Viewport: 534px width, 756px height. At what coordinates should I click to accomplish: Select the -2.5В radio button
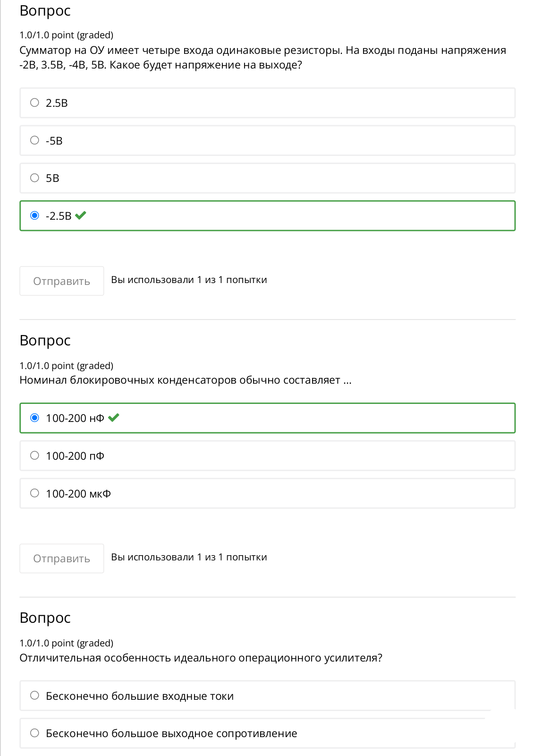34,215
